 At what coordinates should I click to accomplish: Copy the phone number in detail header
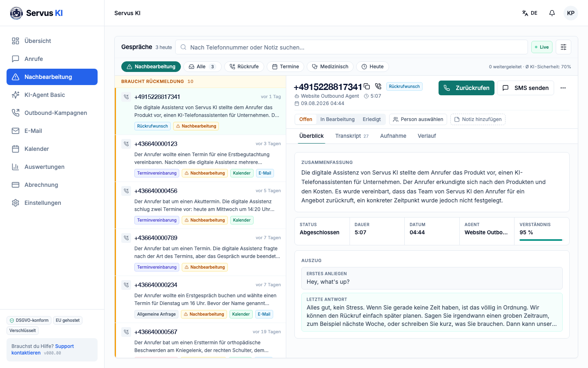[367, 86]
